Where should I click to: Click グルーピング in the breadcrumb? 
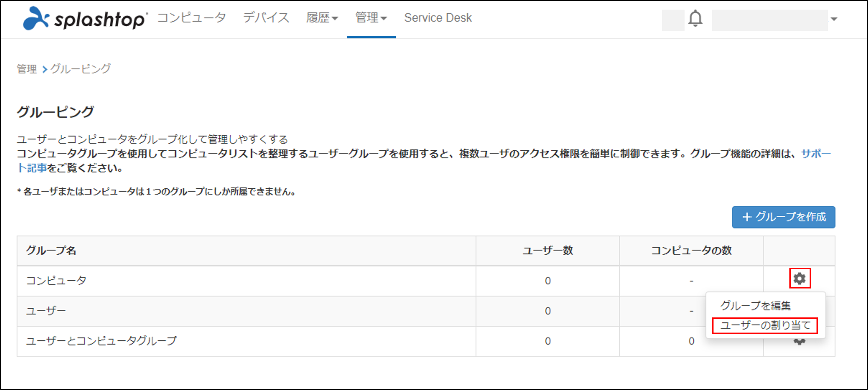(80, 69)
